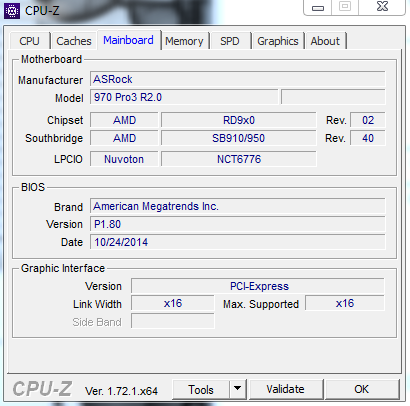
Task: Click the chipset vendor AMD value
Action: [x=124, y=120]
